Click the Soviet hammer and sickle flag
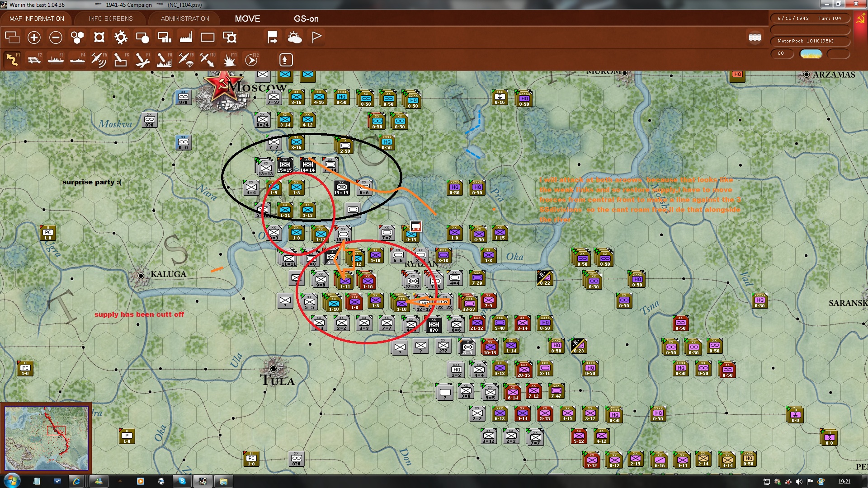The width and height of the screenshot is (868, 488). (860, 19)
